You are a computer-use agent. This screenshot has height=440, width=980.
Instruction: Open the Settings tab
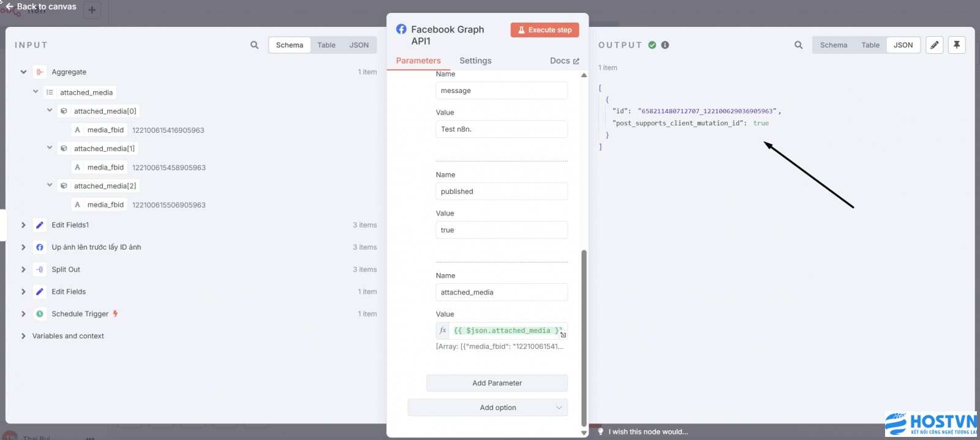point(475,61)
